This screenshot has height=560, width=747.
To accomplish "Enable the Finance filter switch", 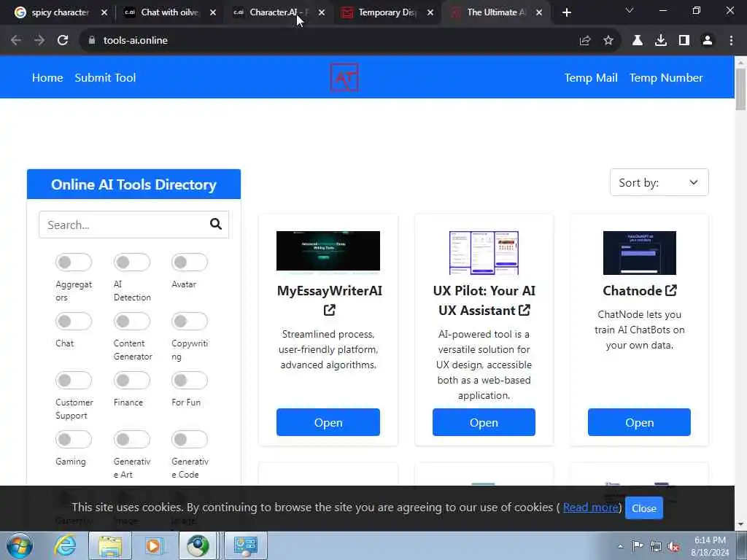I will point(132,380).
